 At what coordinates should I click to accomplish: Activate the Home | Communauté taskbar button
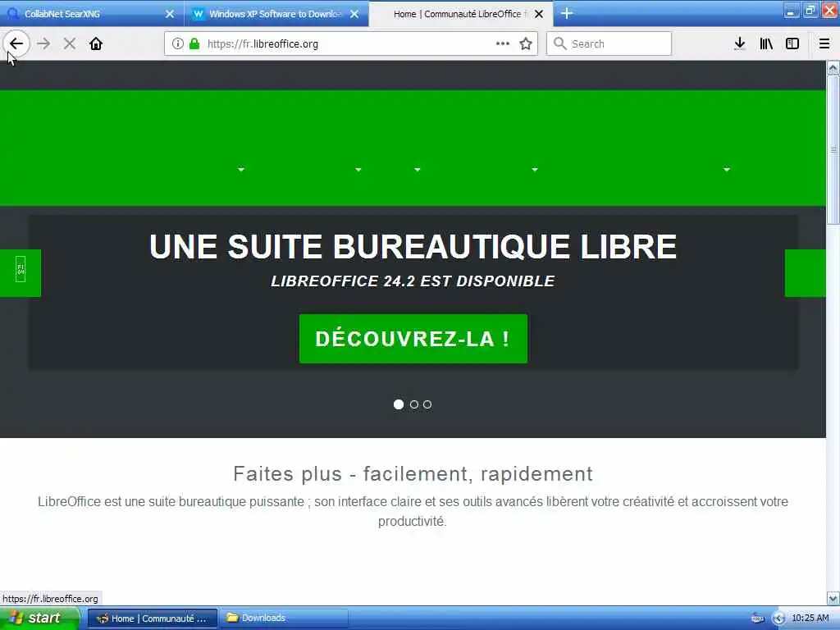tap(153, 619)
